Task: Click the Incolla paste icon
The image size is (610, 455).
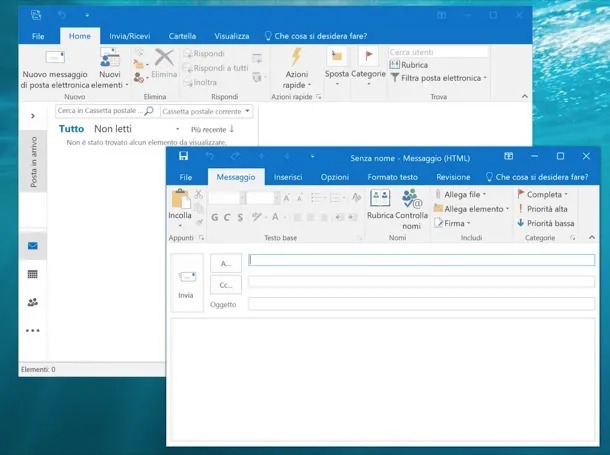Action: (180, 199)
